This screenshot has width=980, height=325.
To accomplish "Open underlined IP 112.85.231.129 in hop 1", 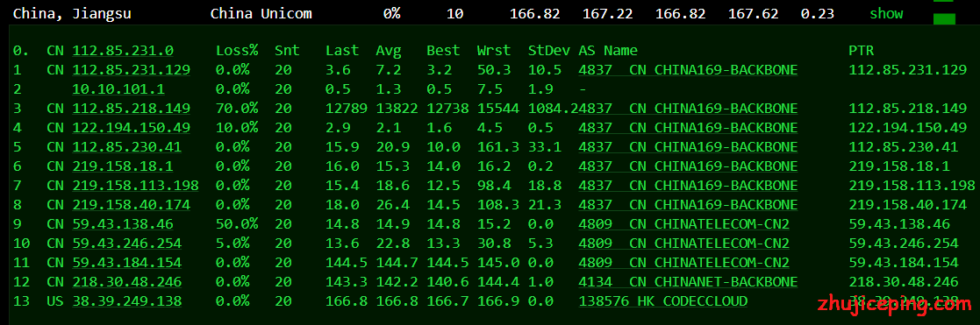I will pos(132,70).
